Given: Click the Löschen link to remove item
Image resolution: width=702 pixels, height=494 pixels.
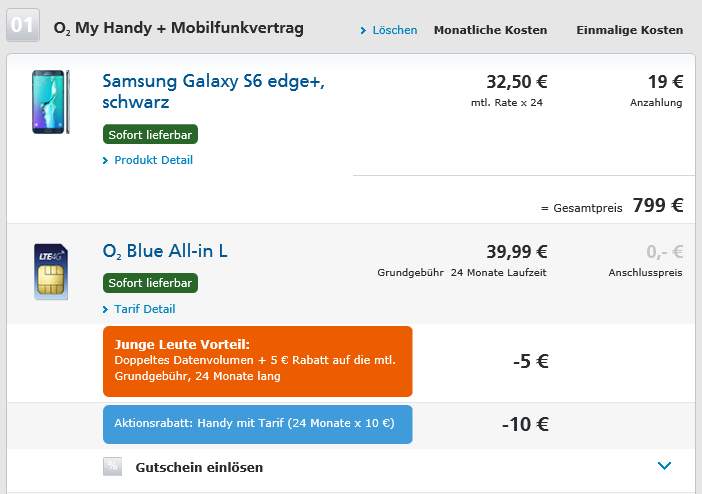Looking at the screenshot, I should (394, 30).
